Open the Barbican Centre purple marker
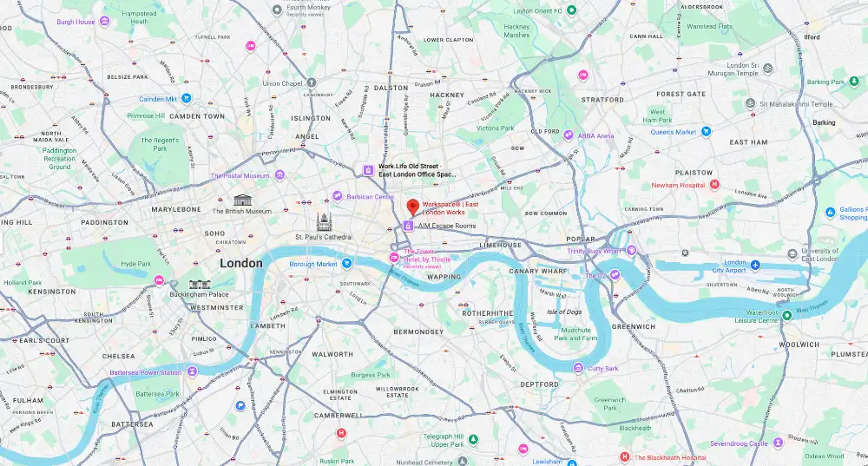868x466 pixels. (x=337, y=196)
